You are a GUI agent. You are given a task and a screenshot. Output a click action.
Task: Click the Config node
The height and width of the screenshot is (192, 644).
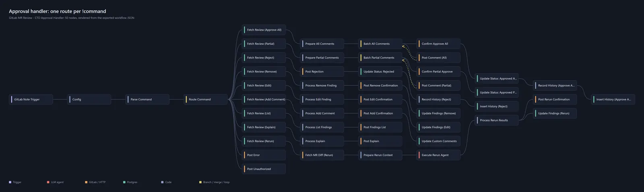pyautogui.click(x=89, y=99)
